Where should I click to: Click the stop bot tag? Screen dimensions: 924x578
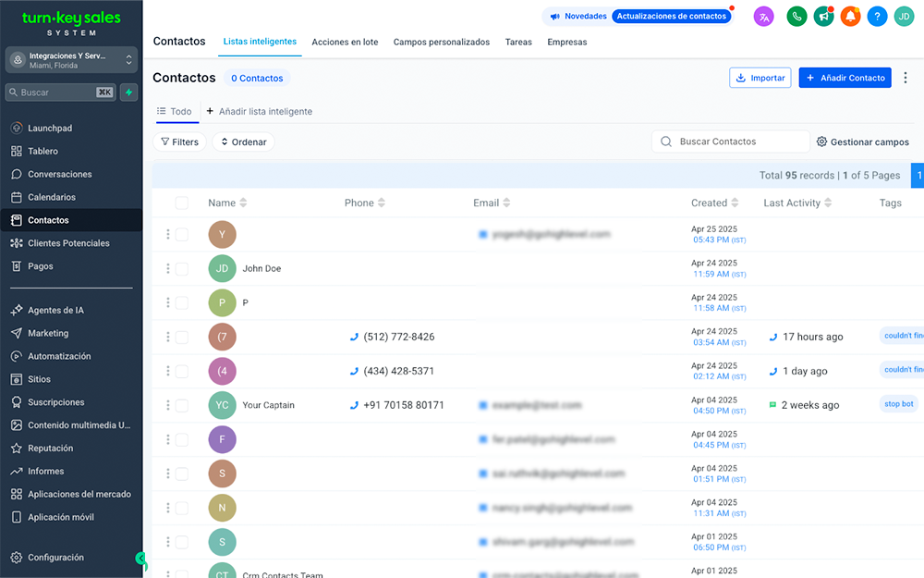pos(899,404)
